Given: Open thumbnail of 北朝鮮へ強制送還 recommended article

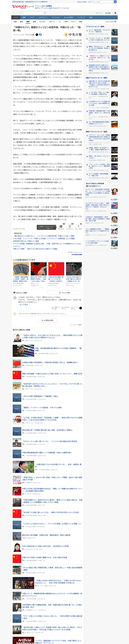Looking at the screenshot, I should tap(21, 269).
